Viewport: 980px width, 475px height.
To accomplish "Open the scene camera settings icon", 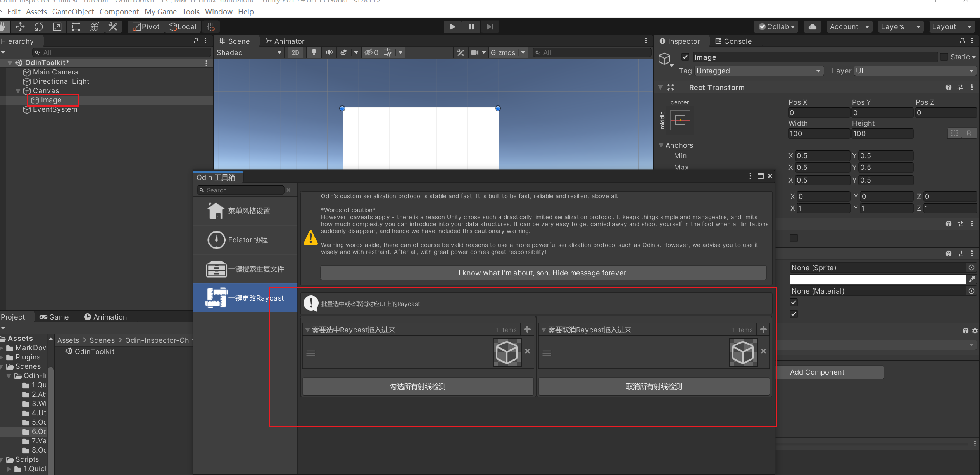I will pyautogui.click(x=475, y=52).
